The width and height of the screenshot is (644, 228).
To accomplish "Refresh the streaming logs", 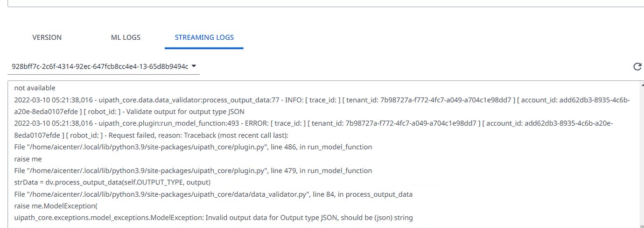I will click(x=637, y=67).
